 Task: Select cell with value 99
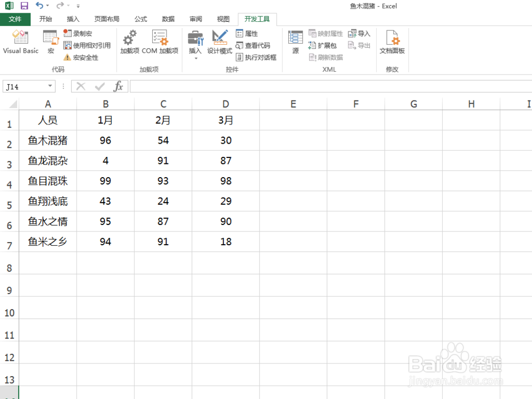pos(105,181)
